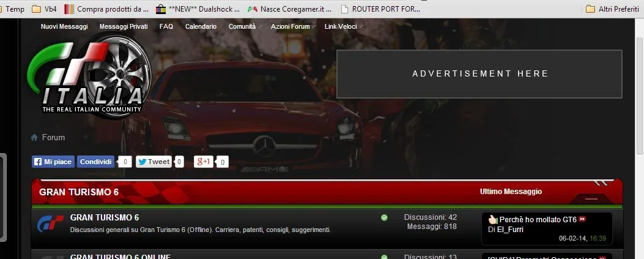Open the Temp bookmark folder
The image size is (644, 259).
click(12, 9)
